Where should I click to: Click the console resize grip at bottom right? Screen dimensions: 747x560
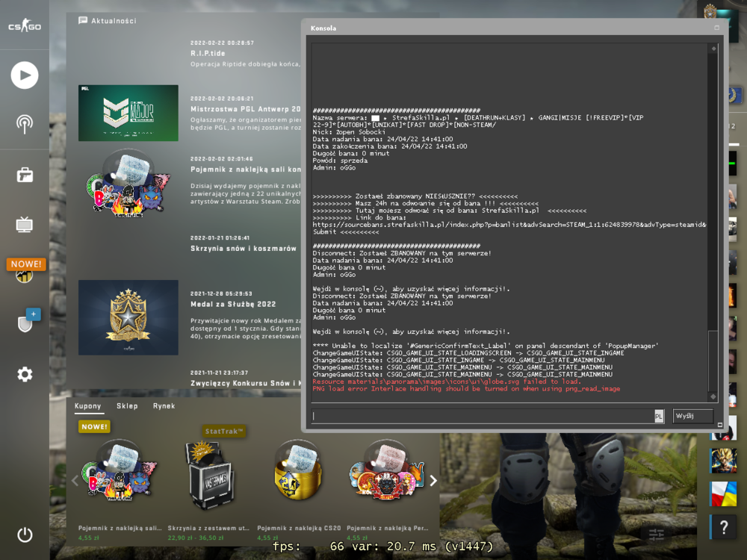720,425
